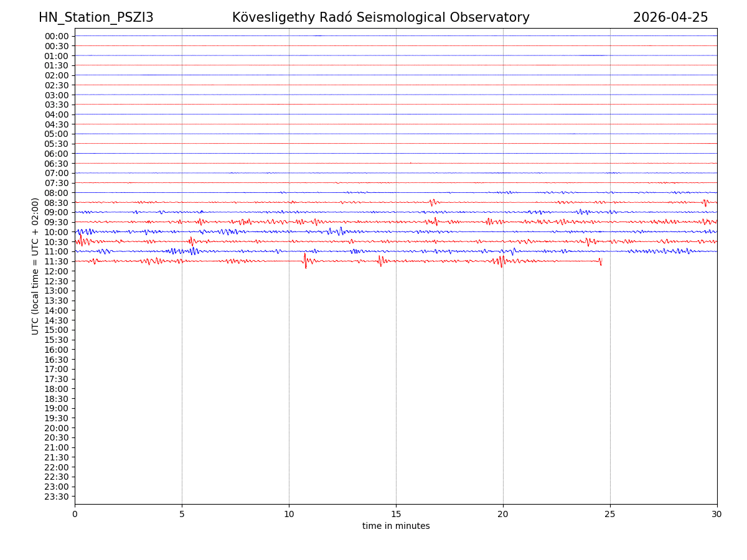Screen dimensions: 747x560
Task: Select the x-axis tick label 5
Action: [x=182, y=515]
